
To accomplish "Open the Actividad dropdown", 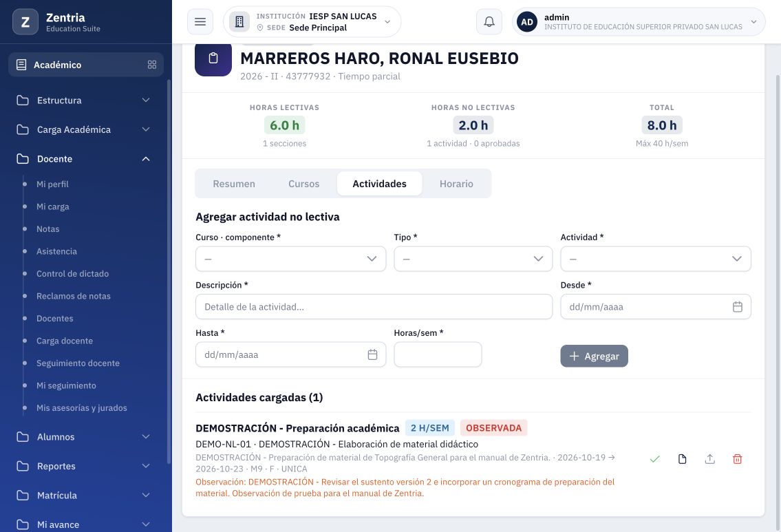I will point(656,259).
